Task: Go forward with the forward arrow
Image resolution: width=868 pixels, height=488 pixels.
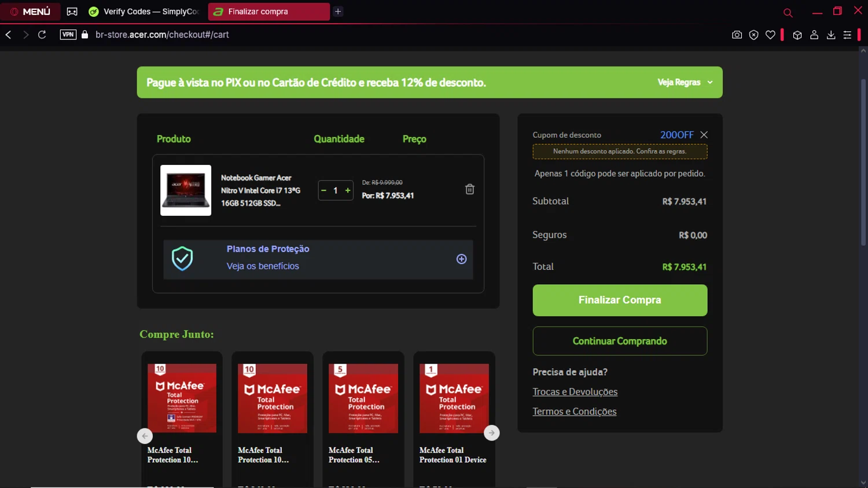Action: [x=25, y=35]
